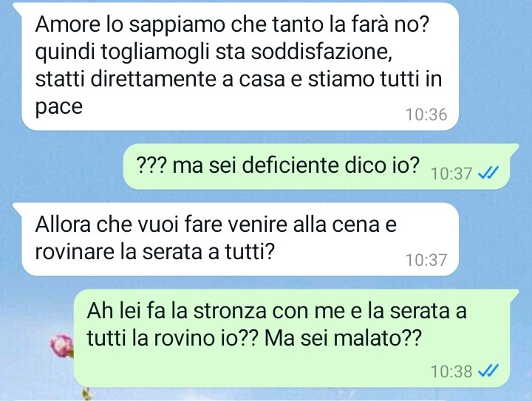The width and height of the screenshot is (532, 401).
Task: Click the blue read receipt beside 10:38
Action: (488, 371)
